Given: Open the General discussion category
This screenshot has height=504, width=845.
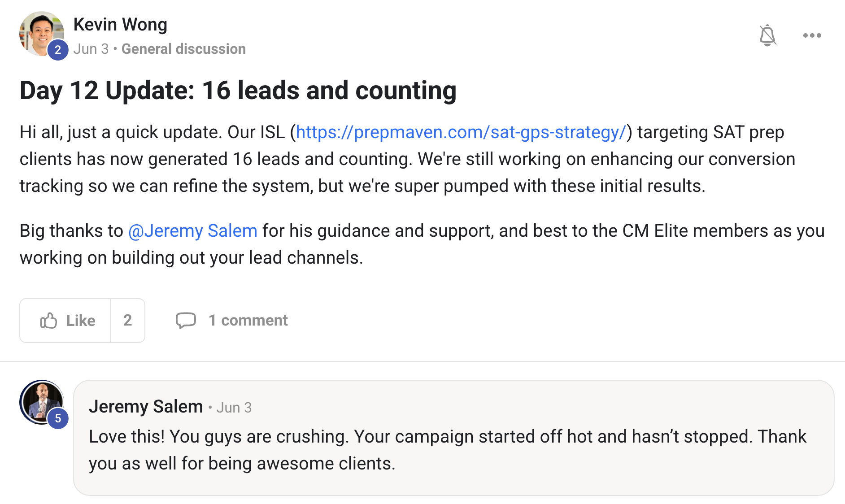Looking at the screenshot, I should pos(183,48).
